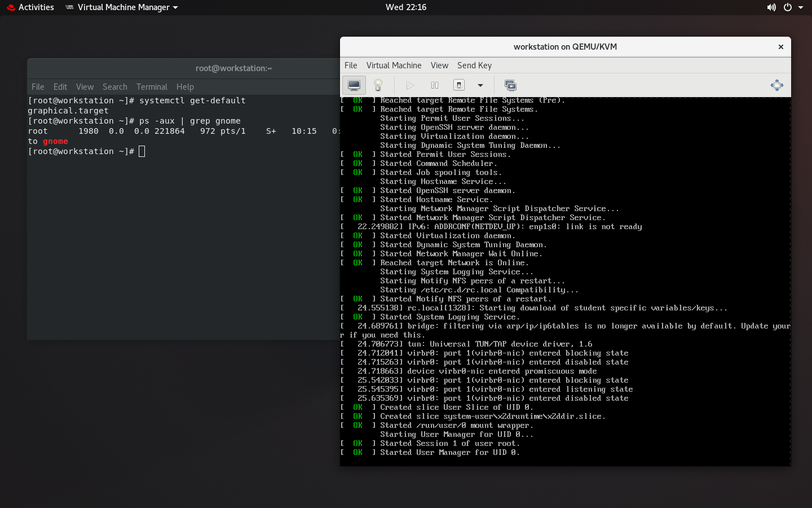Close the workstation on QEMU/KVM window
Screen dimensions: 812x508
click(781, 47)
